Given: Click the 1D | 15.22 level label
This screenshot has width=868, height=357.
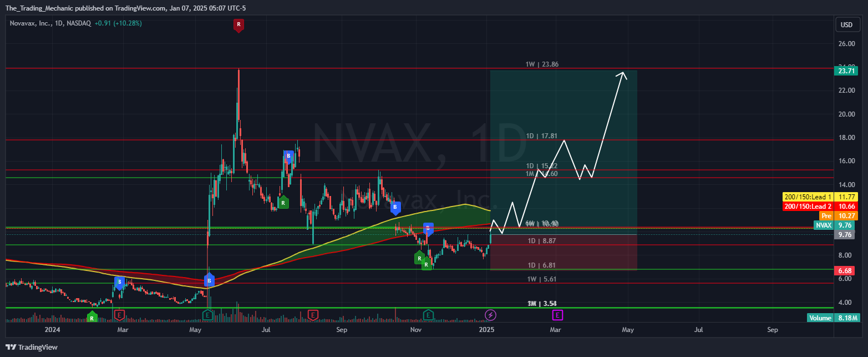Looking at the screenshot, I should (542, 166).
